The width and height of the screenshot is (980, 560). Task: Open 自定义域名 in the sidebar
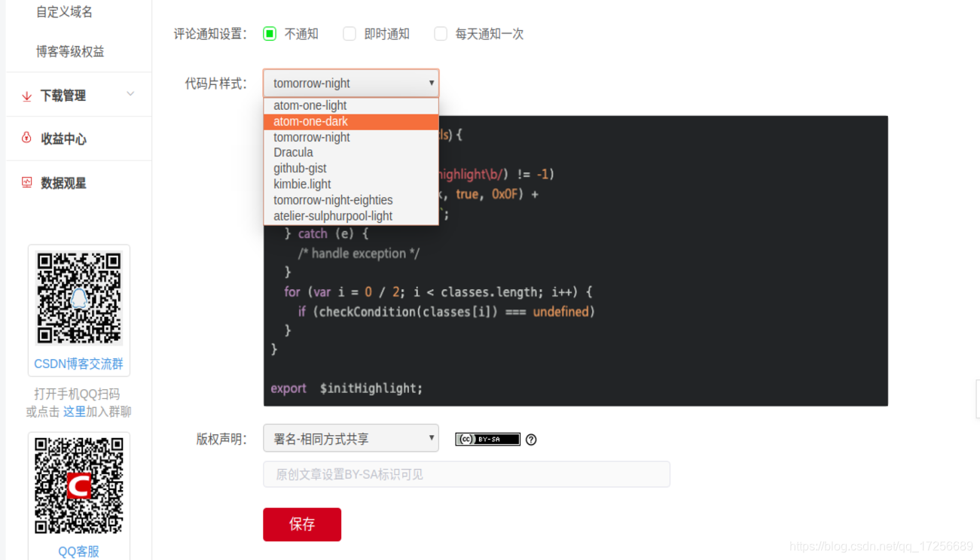(x=65, y=12)
